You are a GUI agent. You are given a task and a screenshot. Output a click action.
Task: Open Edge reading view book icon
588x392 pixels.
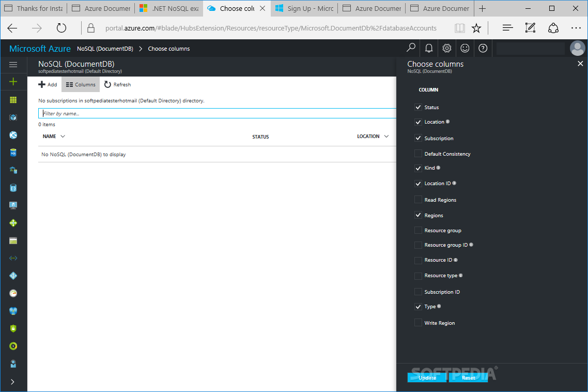click(460, 28)
